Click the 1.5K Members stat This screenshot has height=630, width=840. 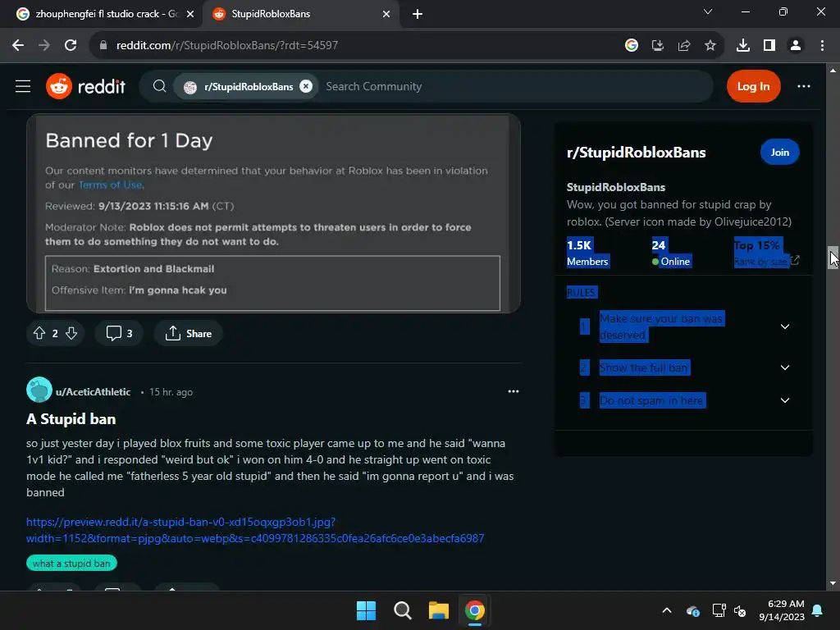coord(587,253)
